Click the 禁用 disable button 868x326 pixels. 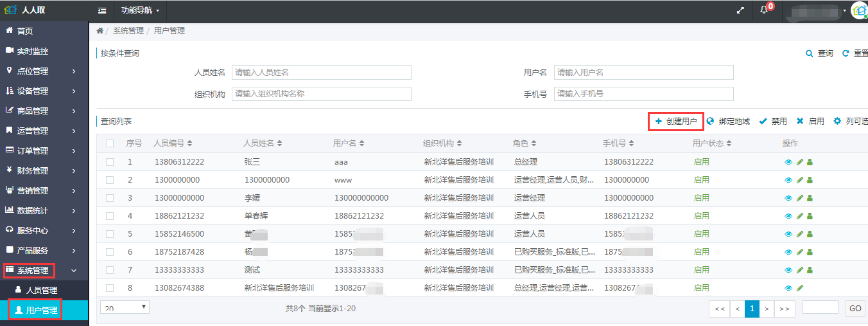773,121
